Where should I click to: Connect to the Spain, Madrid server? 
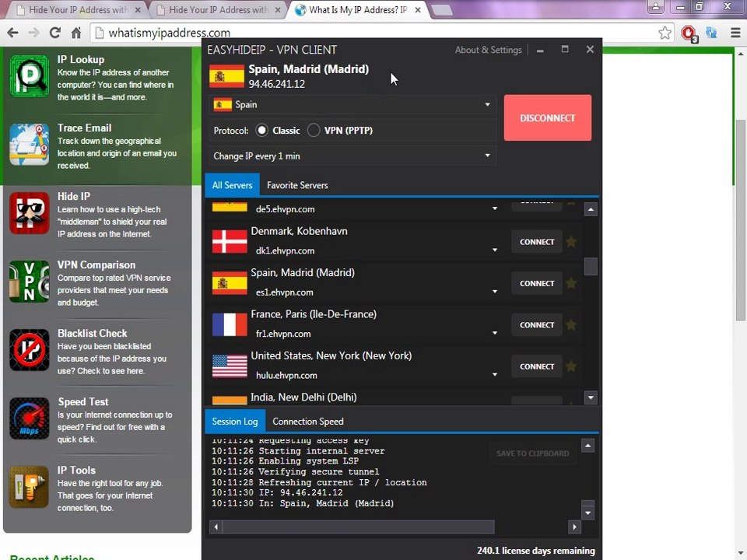[536, 283]
